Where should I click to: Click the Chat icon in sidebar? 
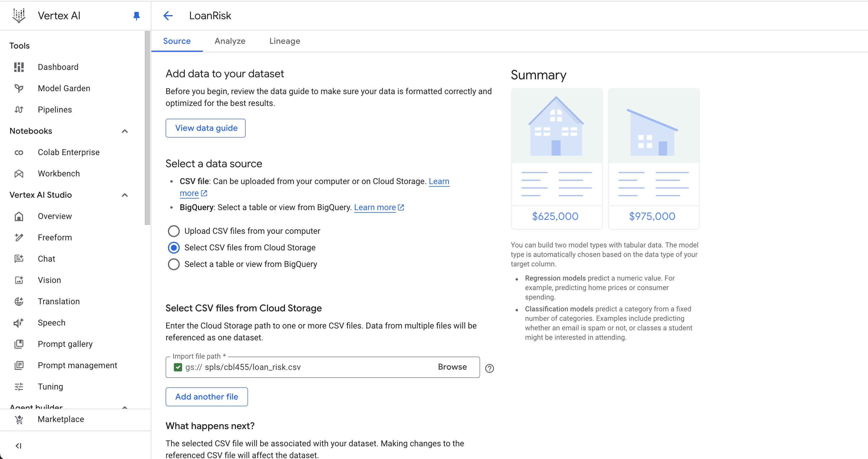click(19, 259)
